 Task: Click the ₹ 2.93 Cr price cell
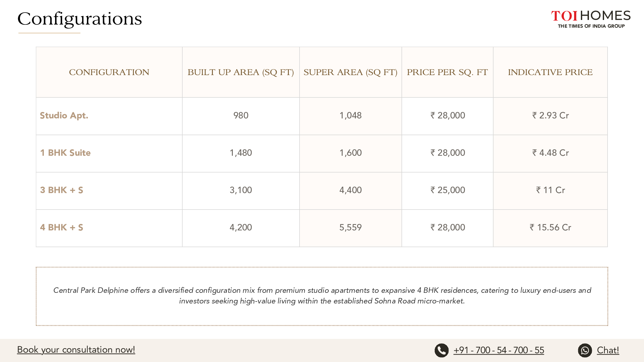(x=550, y=116)
